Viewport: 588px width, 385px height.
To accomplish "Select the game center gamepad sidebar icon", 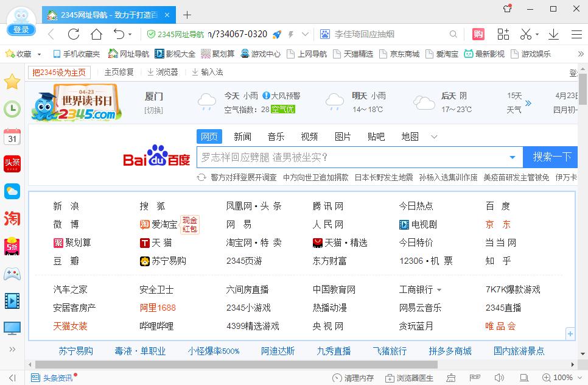I will point(12,274).
